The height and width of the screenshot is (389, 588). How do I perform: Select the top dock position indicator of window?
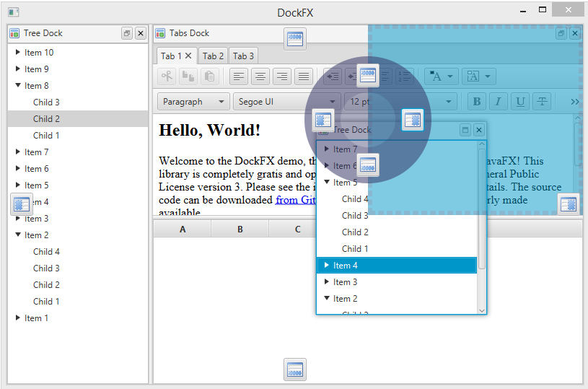click(x=295, y=39)
